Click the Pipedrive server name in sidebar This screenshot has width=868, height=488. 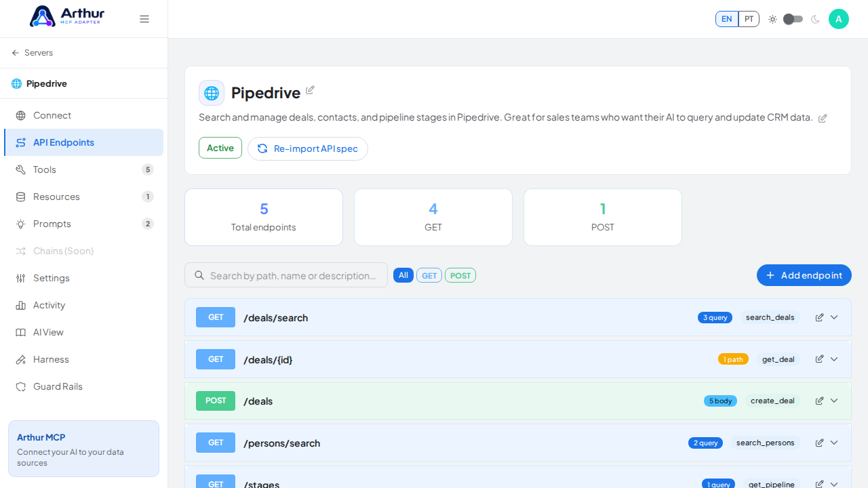[x=47, y=83]
